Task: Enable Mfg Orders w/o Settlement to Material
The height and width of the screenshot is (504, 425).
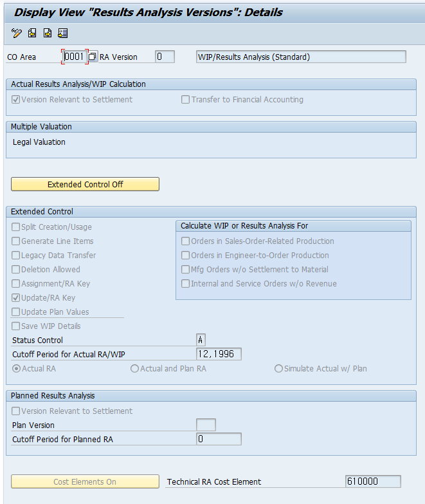Action: coord(185,269)
